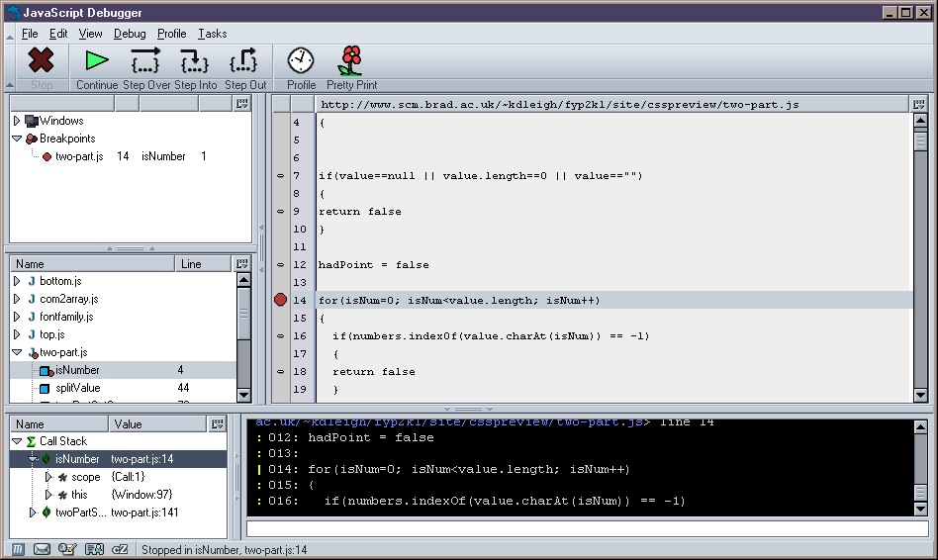This screenshot has width=938, height=560.
Task: Click the source view vertical scrollbar down arrow
Action: point(920,396)
